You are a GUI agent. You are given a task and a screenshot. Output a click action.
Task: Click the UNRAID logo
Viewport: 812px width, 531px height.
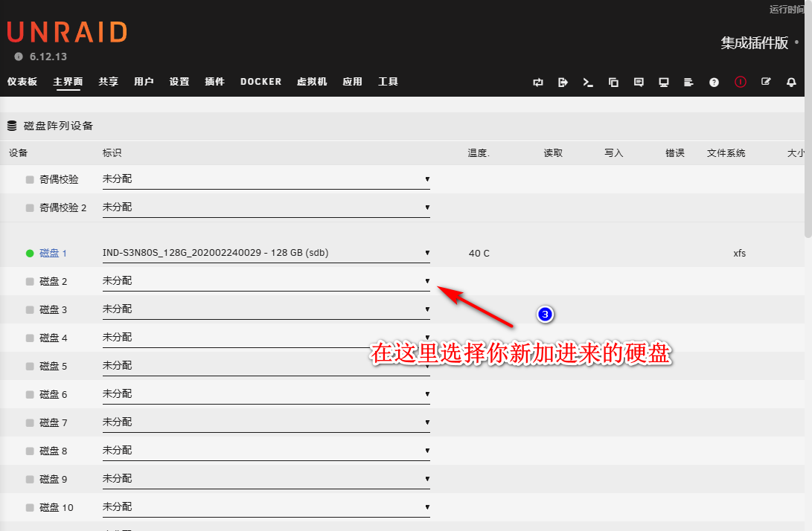(67, 32)
